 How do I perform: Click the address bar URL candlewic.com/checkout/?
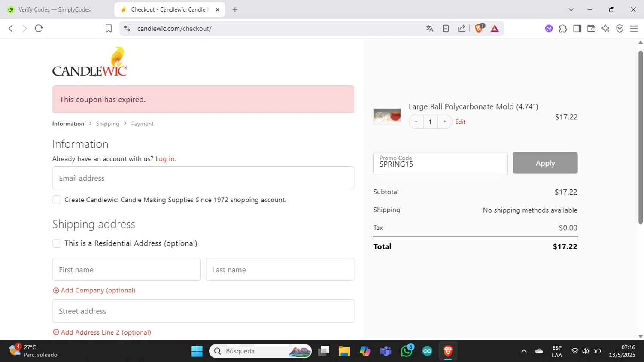coord(174,29)
